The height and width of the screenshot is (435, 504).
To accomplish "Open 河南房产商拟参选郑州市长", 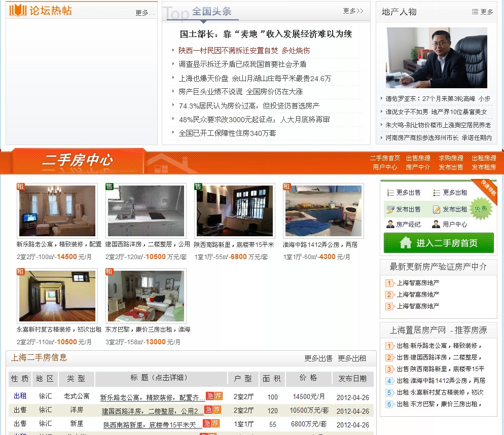I will point(439,138).
